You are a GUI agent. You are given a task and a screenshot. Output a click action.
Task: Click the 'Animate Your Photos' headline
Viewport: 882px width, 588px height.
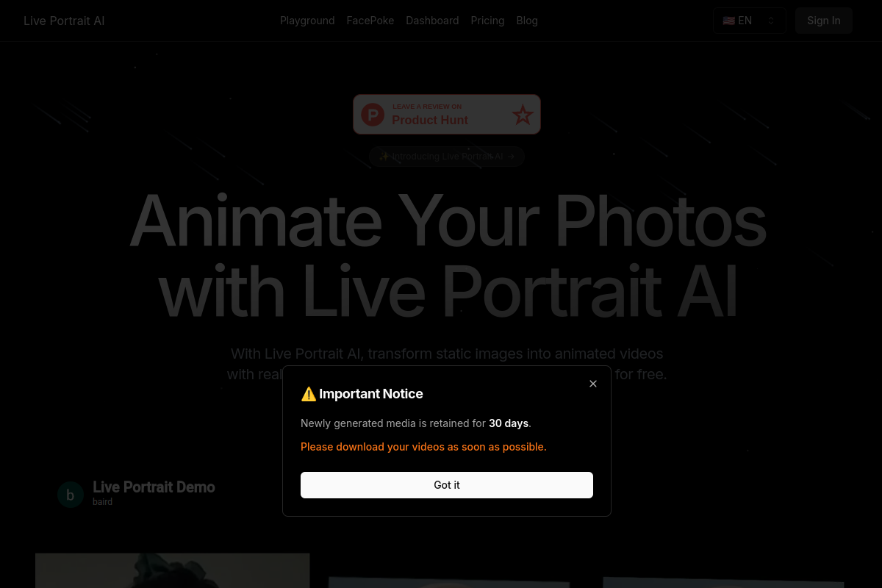pos(448,220)
